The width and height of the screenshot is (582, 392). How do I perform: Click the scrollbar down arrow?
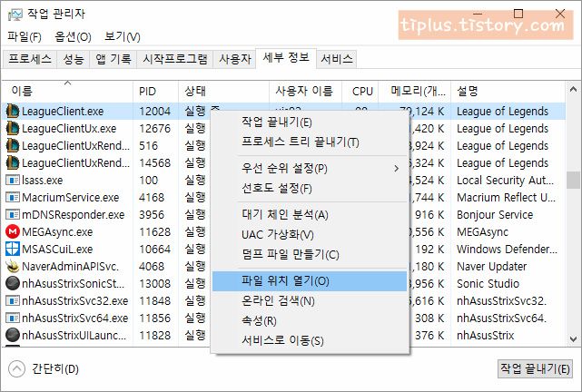click(573, 339)
